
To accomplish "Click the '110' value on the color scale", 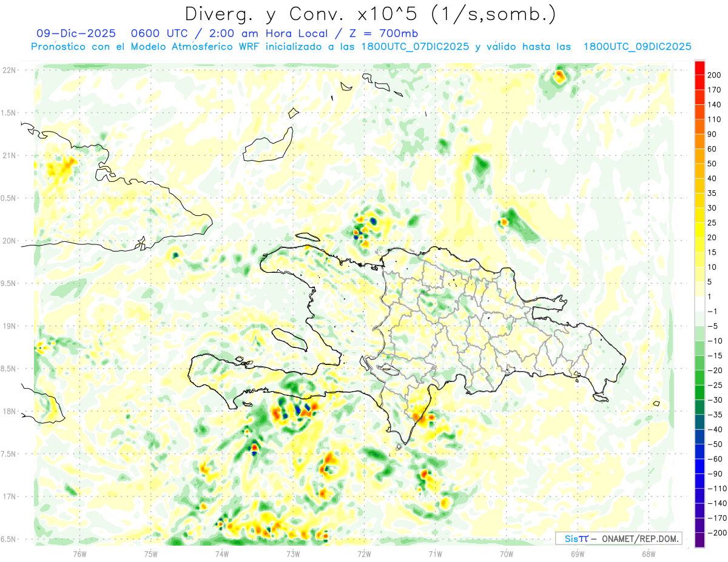I will (715, 119).
